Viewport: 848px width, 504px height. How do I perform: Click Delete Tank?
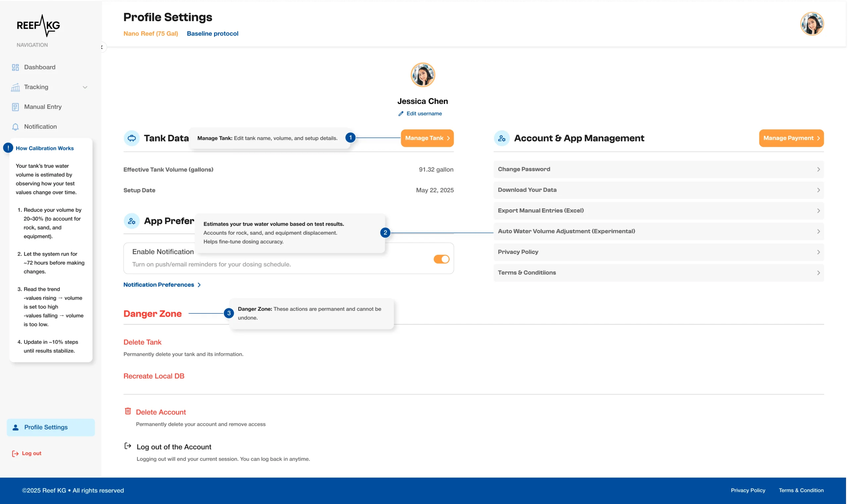[142, 342]
